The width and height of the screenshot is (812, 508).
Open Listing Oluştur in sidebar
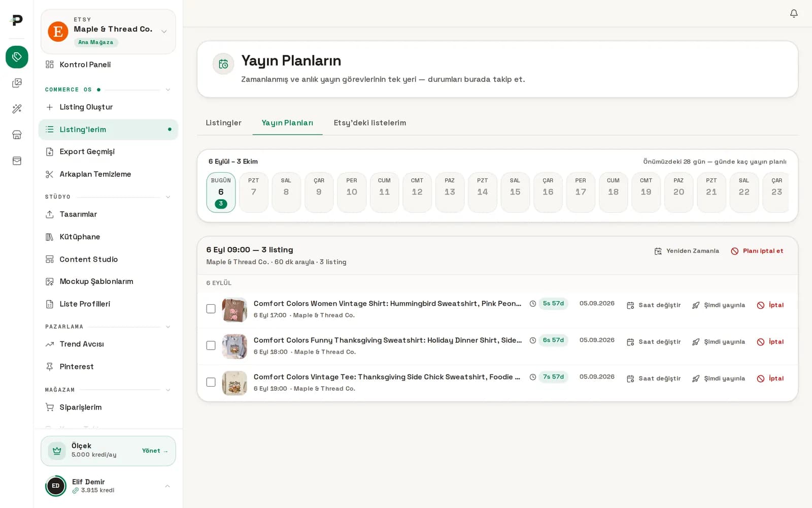(x=108, y=107)
